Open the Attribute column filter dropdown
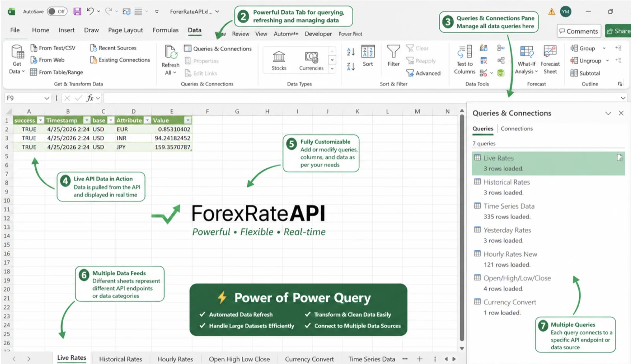631x364 pixels. pos(147,120)
